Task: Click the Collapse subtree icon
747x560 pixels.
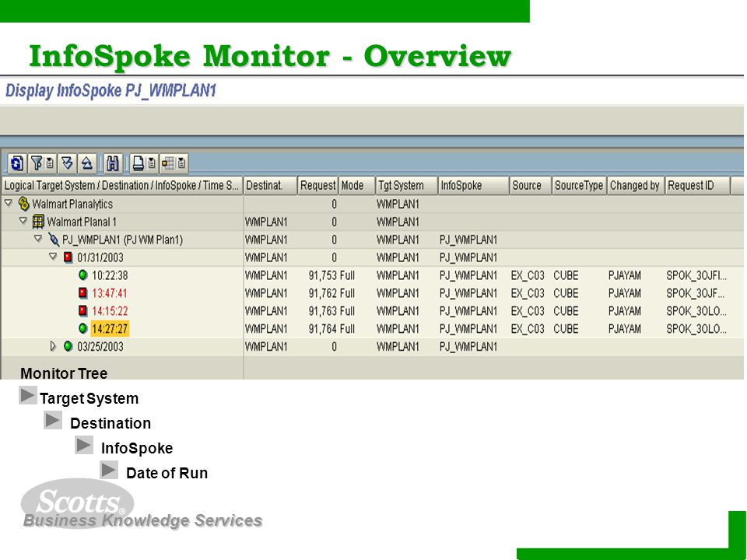Action: pyautogui.click(x=86, y=163)
